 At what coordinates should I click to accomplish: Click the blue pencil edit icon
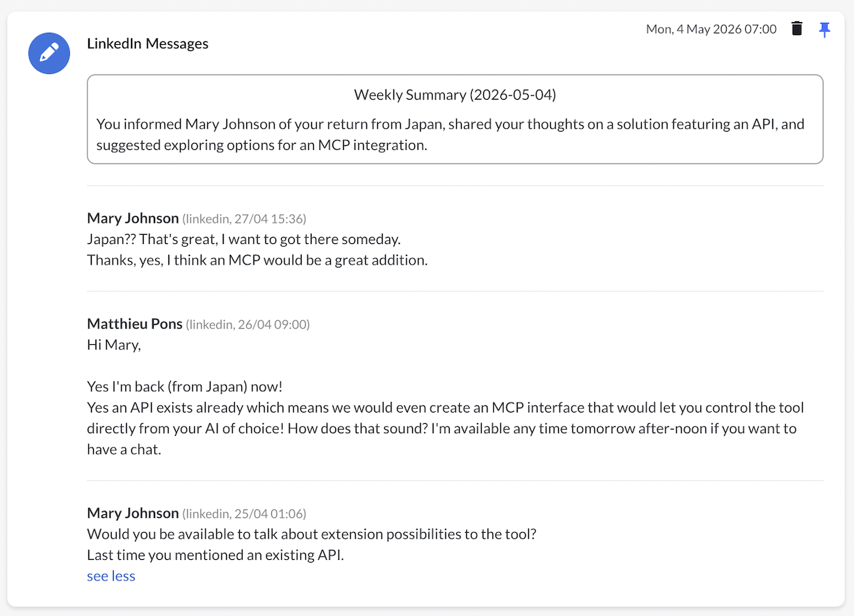(49, 53)
